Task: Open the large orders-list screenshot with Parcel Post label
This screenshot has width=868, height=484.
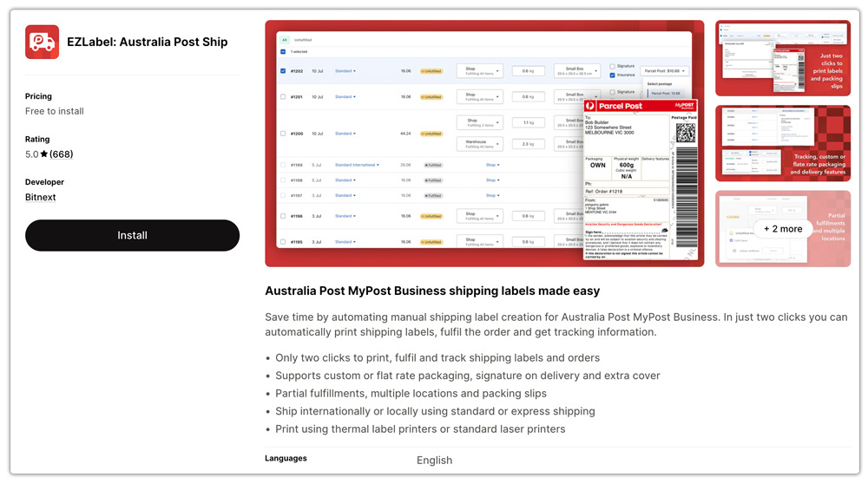Action: pos(484,144)
